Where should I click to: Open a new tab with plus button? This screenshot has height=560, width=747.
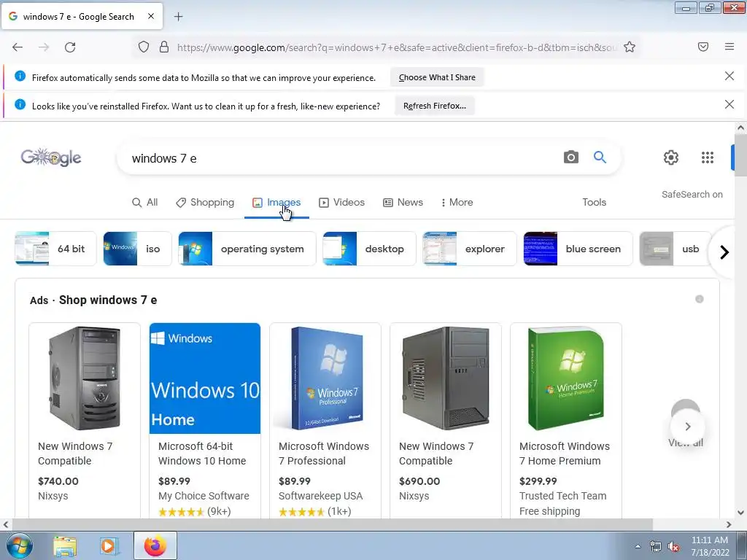pyautogui.click(x=178, y=17)
